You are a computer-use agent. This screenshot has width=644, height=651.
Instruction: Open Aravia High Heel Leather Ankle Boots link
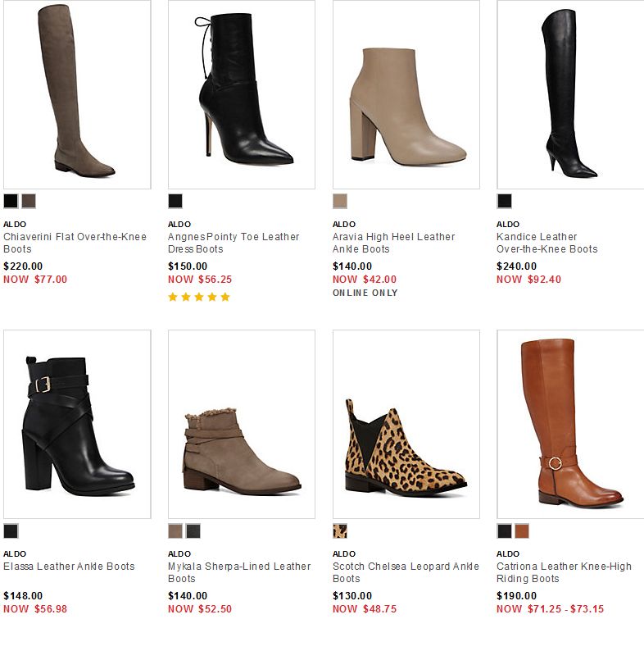tap(394, 243)
